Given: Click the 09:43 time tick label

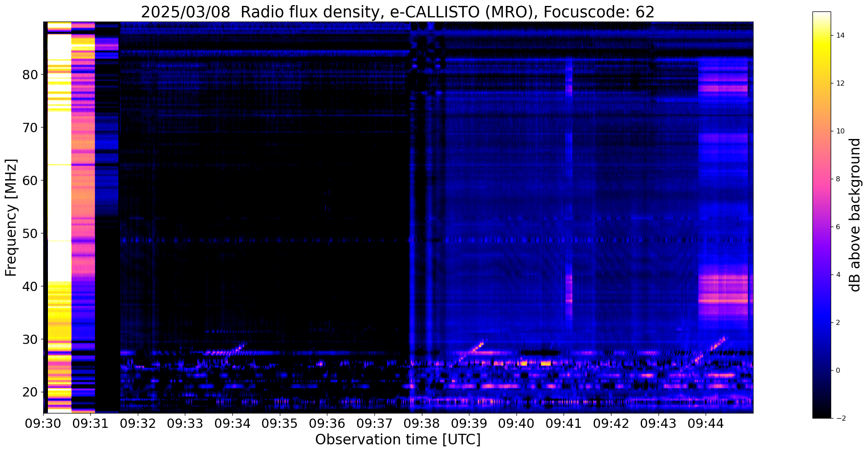Looking at the screenshot, I should 658,424.
